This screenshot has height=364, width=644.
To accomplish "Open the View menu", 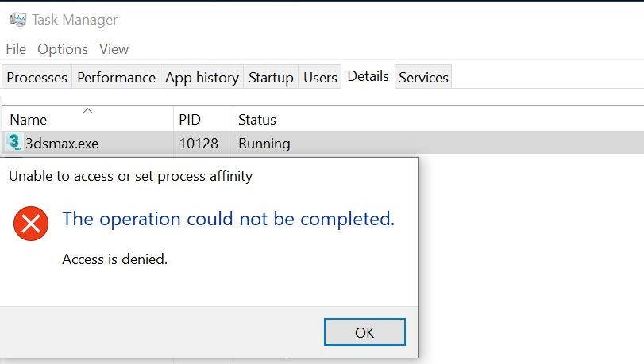I will (x=114, y=49).
